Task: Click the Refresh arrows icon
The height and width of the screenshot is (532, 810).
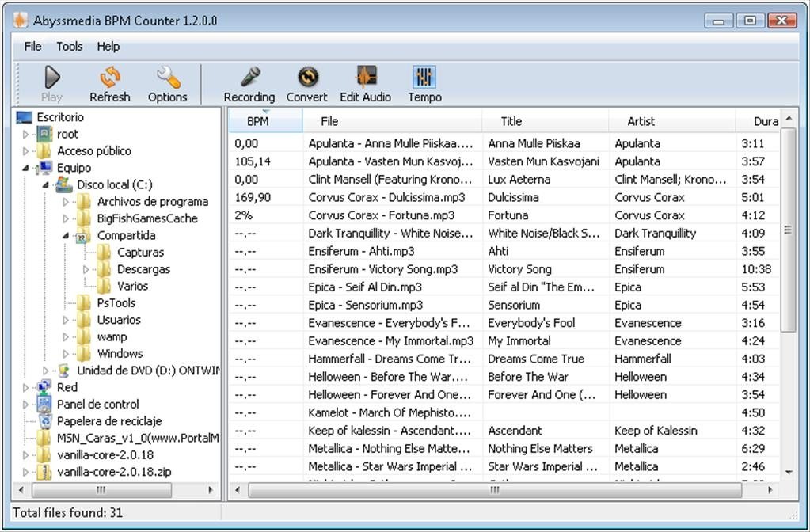Action: click(x=110, y=78)
